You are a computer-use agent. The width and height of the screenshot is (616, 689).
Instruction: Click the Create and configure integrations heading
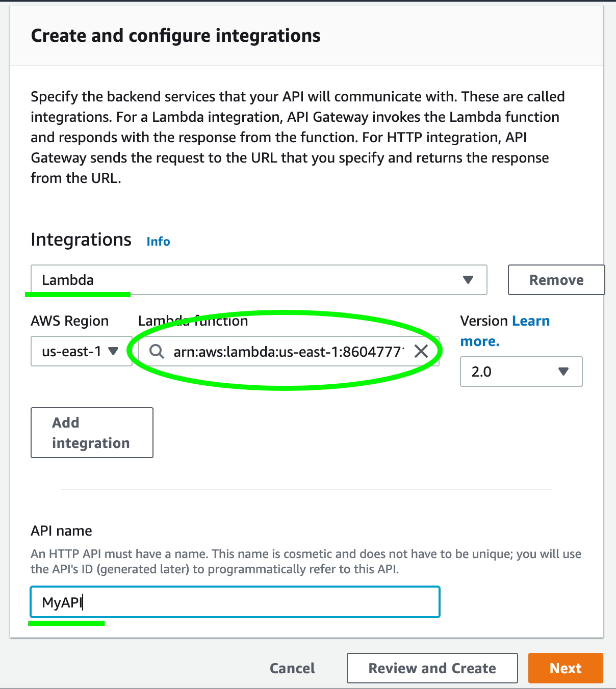coord(175,36)
